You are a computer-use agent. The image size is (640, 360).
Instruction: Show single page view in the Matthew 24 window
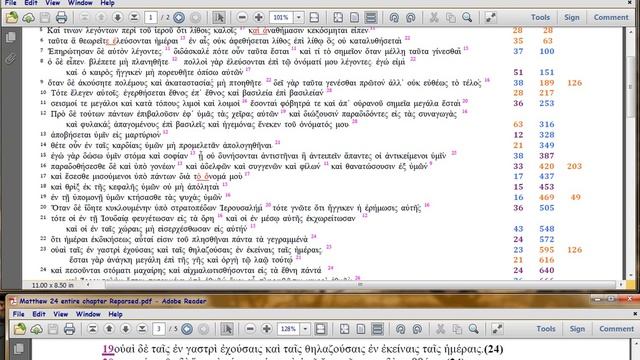click(361, 329)
